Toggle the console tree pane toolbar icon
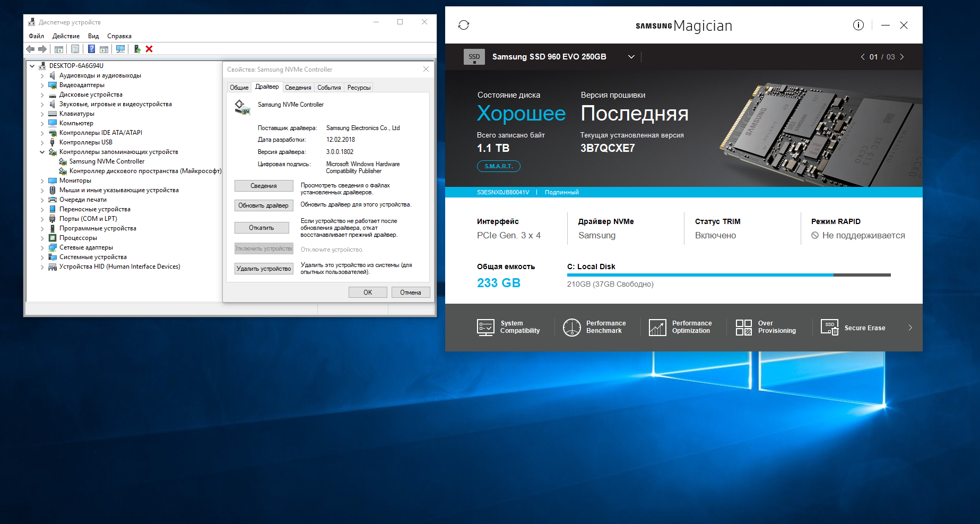This screenshot has width=980, height=524. (59, 49)
